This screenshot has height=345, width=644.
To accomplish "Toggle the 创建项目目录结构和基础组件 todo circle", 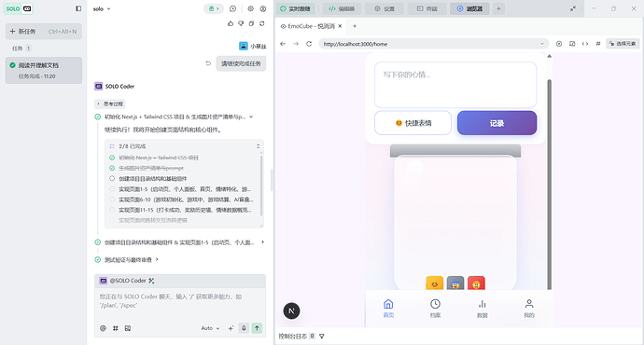I will tap(112, 178).
